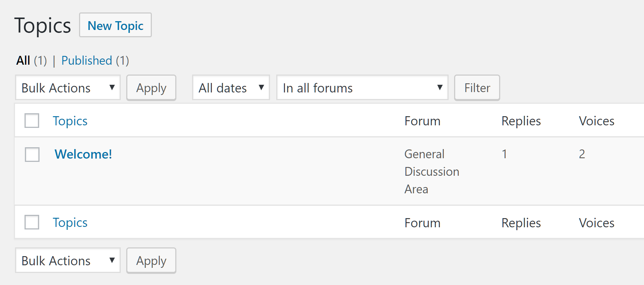644x285 pixels.
Task: Sort by Topics column header
Action: tap(70, 121)
